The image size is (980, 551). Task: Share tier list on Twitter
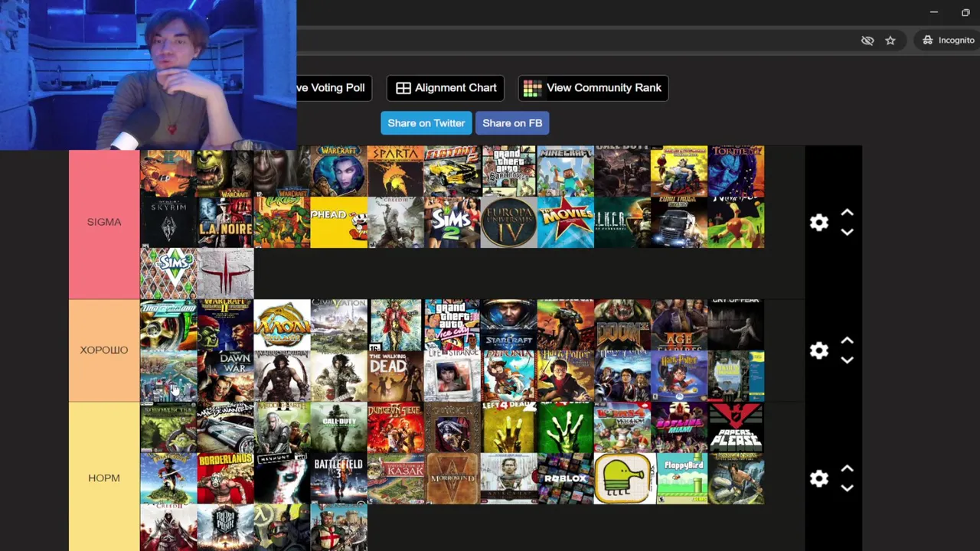coord(426,123)
